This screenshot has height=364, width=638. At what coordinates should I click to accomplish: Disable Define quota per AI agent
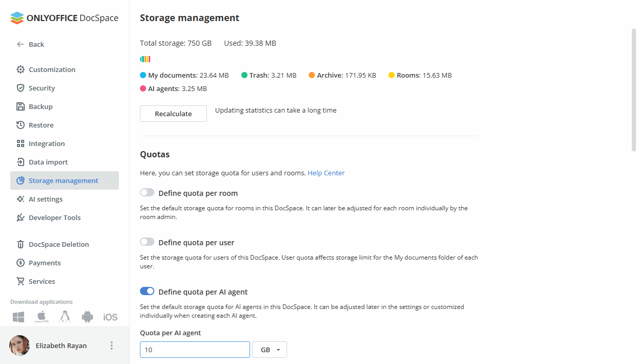147,290
